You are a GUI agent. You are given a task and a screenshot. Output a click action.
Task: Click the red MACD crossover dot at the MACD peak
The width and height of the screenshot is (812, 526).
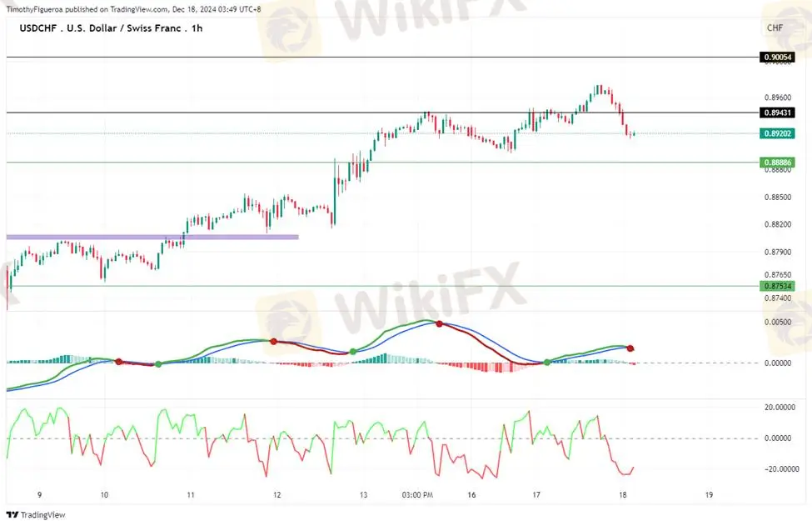[x=439, y=323]
